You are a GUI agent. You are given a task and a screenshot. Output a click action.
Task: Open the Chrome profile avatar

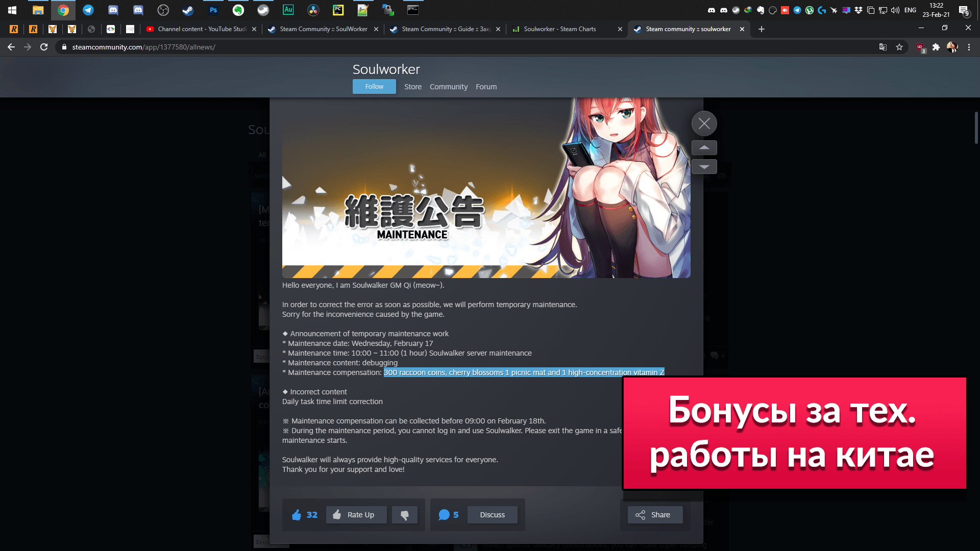pos(952,47)
